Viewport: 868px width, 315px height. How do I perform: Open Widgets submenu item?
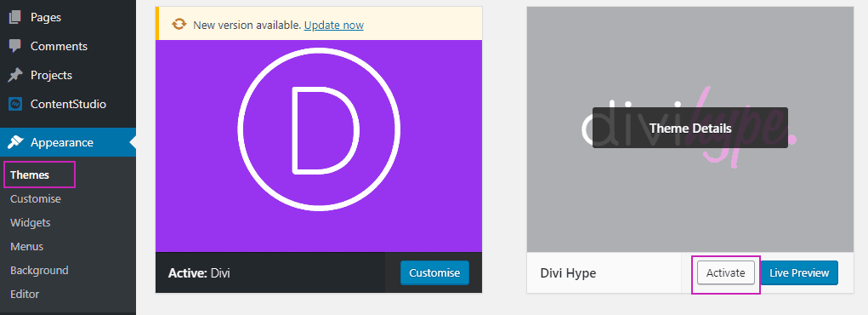pos(31,222)
